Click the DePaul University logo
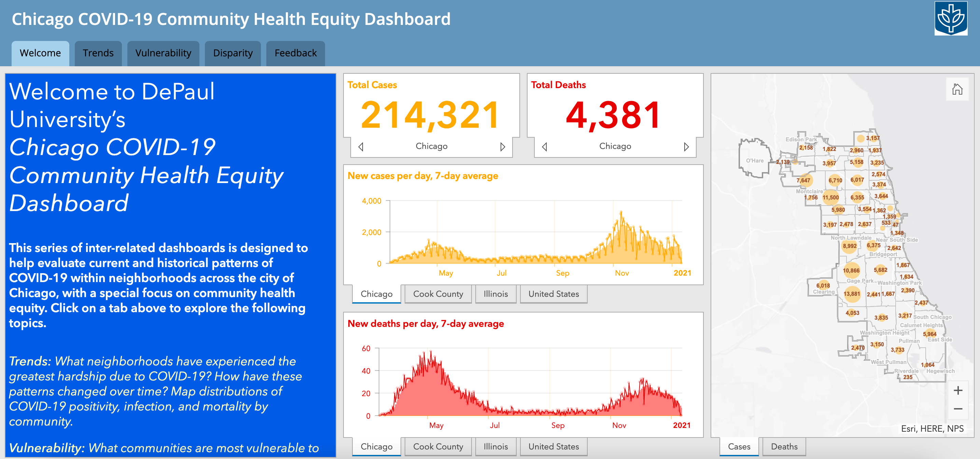Viewport: 980px width, 459px height. [x=951, y=18]
